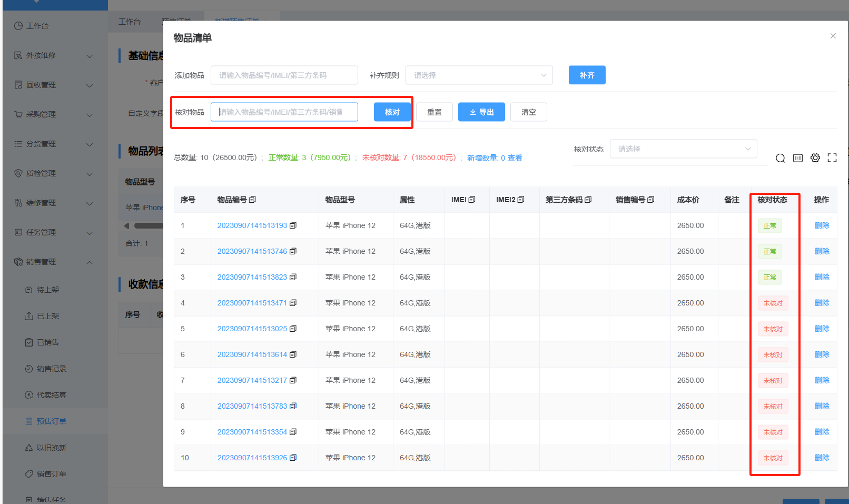Click the search icon above the table
This screenshot has width=849, height=504.
[x=780, y=158]
